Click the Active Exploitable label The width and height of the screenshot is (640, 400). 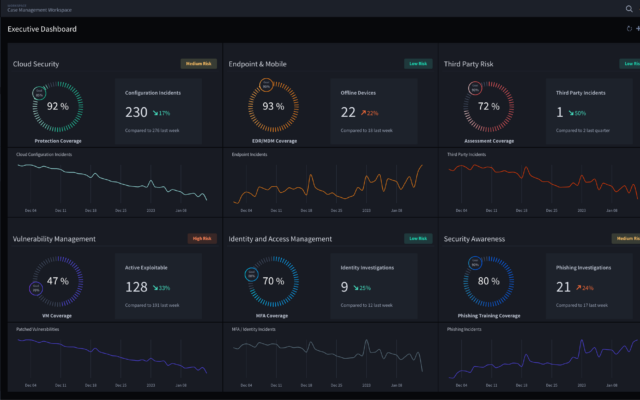(146, 268)
